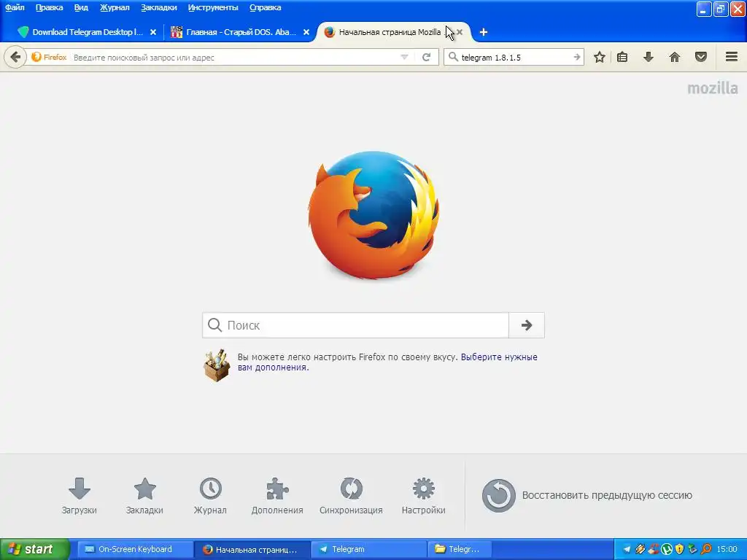
Task: Open Загрузки from the bottom launcher
Action: [79, 496]
